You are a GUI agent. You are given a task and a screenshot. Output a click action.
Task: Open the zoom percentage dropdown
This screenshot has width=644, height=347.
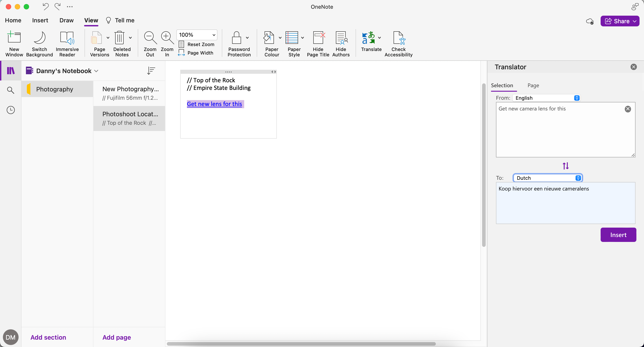tap(197, 35)
